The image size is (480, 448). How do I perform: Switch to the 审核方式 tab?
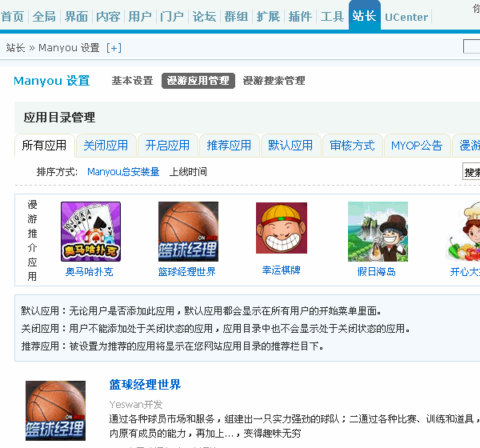pos(352,146)
